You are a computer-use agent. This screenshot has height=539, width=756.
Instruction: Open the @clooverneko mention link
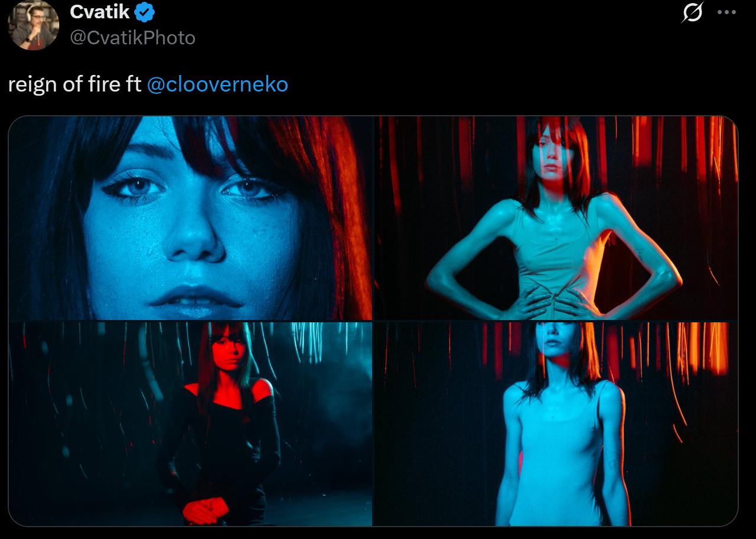pyautogui.click(x=217, y=84)
